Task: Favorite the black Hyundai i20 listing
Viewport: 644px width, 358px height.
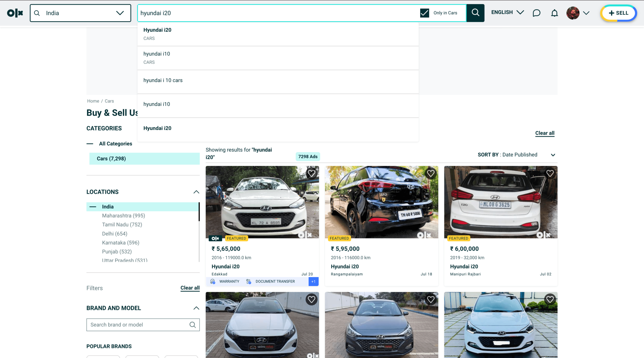Action: click(431, 173)
